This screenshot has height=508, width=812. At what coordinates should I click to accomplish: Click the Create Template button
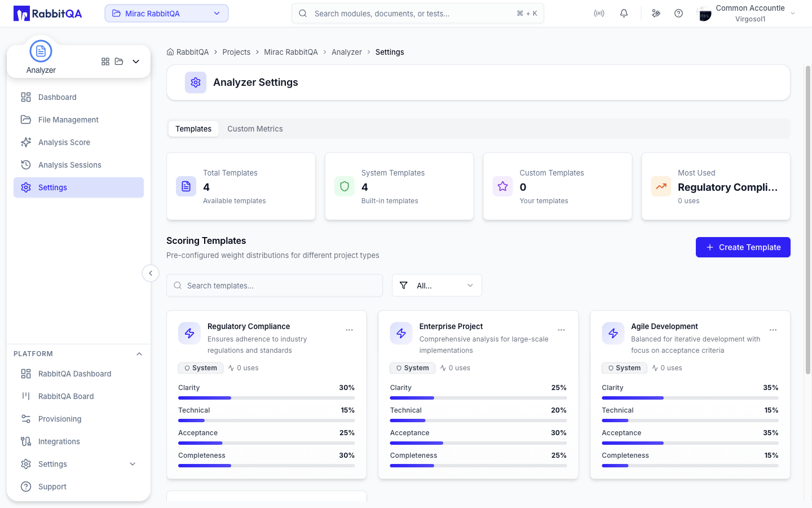pyautogui.click(x=743, y=247)
